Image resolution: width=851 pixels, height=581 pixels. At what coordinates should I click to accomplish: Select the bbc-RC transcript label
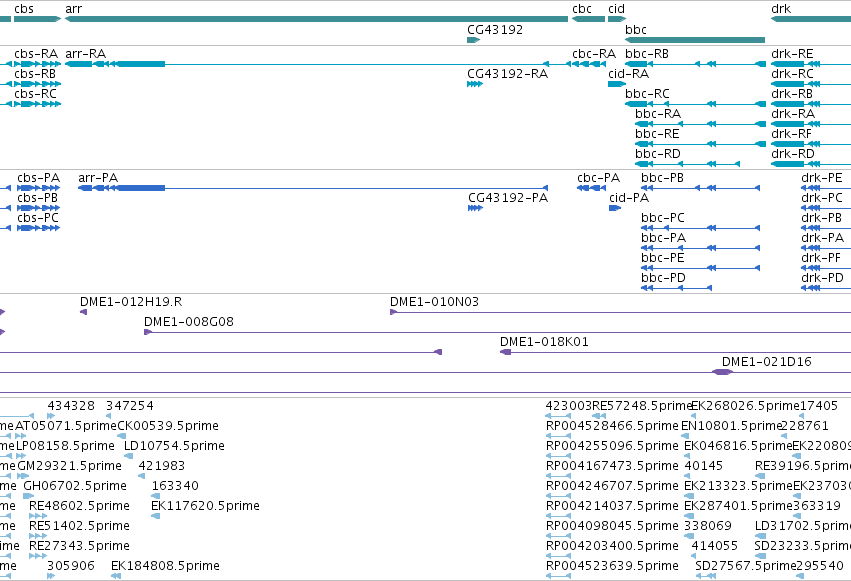pos(647,94)
